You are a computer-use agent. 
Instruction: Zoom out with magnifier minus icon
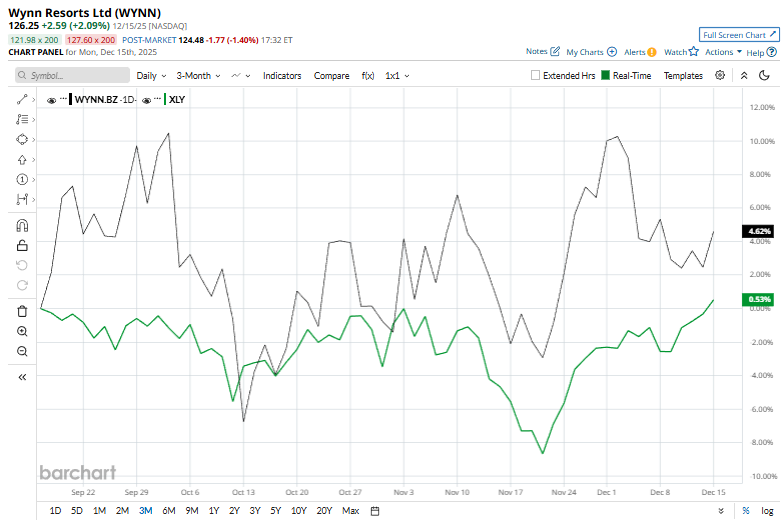point(22,351)
